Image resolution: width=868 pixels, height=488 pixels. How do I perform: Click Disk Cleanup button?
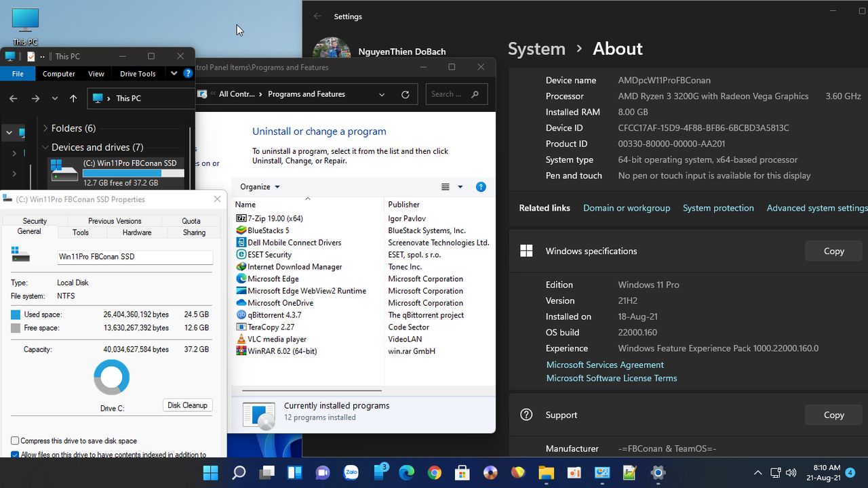(188, 405)
